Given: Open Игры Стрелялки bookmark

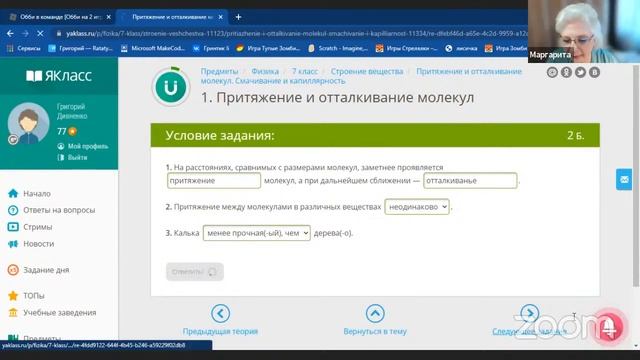Looking at the screenshot, I should [x=406, y=49].
